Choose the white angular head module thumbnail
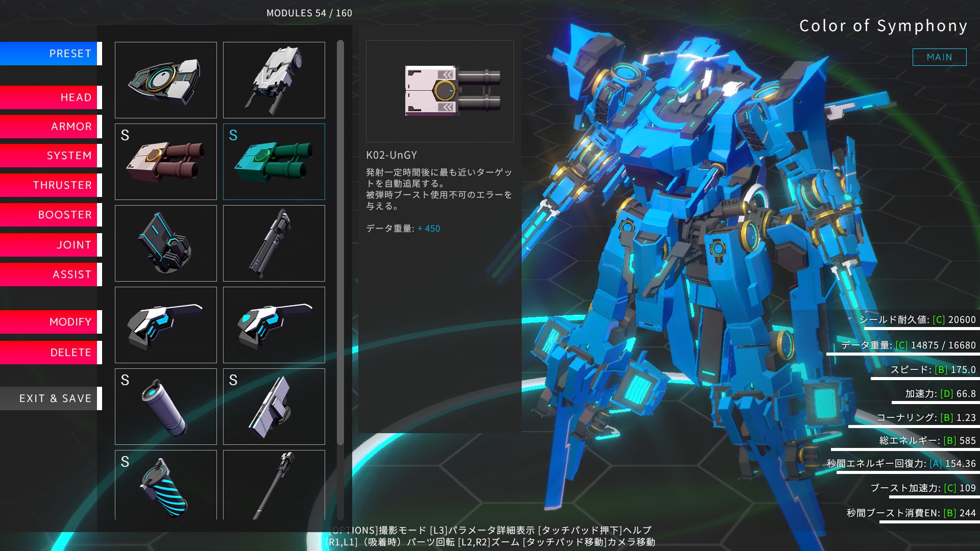The width and height of the screenshot is (980, 551). [274, 80]
